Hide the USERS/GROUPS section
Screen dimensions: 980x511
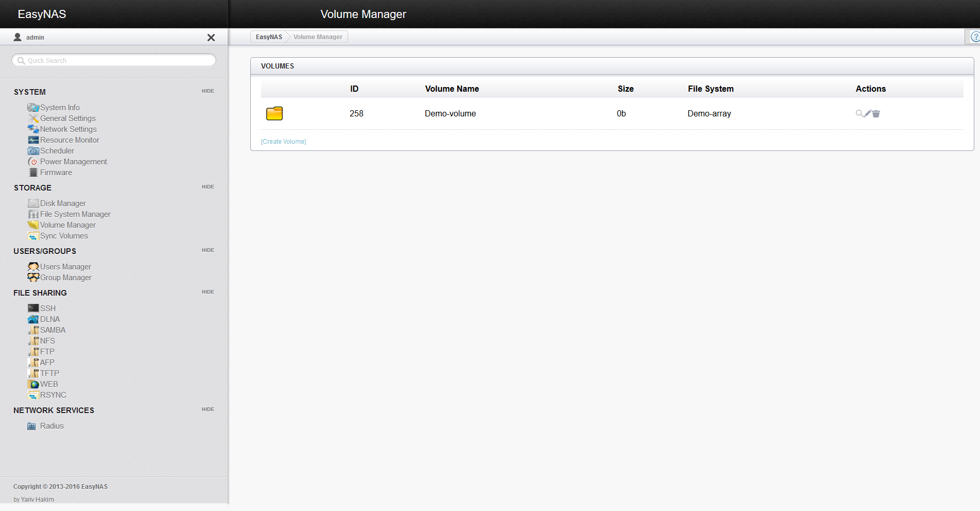(208, 250)
